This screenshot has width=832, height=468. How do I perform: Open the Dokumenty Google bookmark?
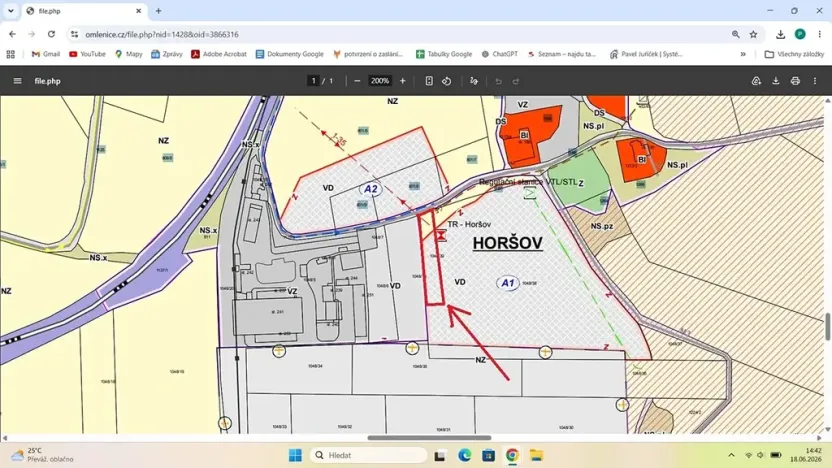click(x=290, y=54)
